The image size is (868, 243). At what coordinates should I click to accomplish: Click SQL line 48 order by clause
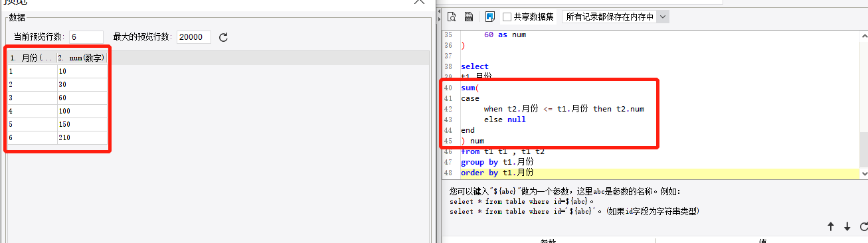coord(497,173)
